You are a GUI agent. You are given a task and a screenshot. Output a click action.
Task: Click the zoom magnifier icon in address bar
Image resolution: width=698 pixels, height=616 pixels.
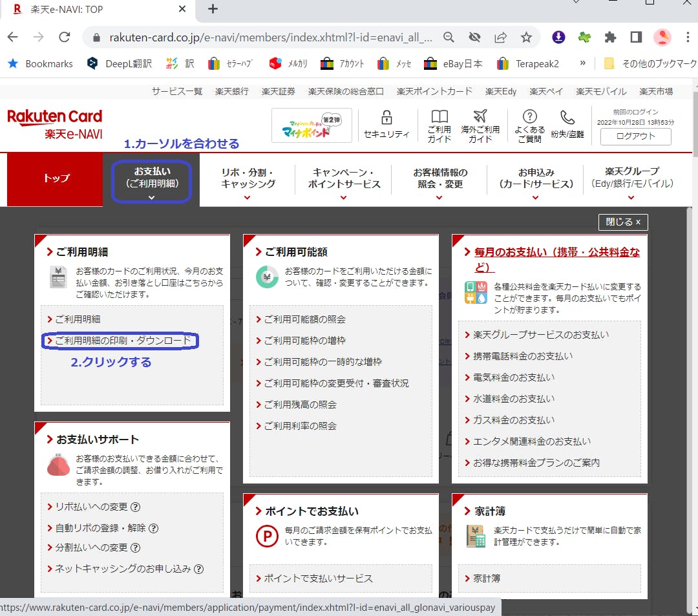(x=449, y=37)
